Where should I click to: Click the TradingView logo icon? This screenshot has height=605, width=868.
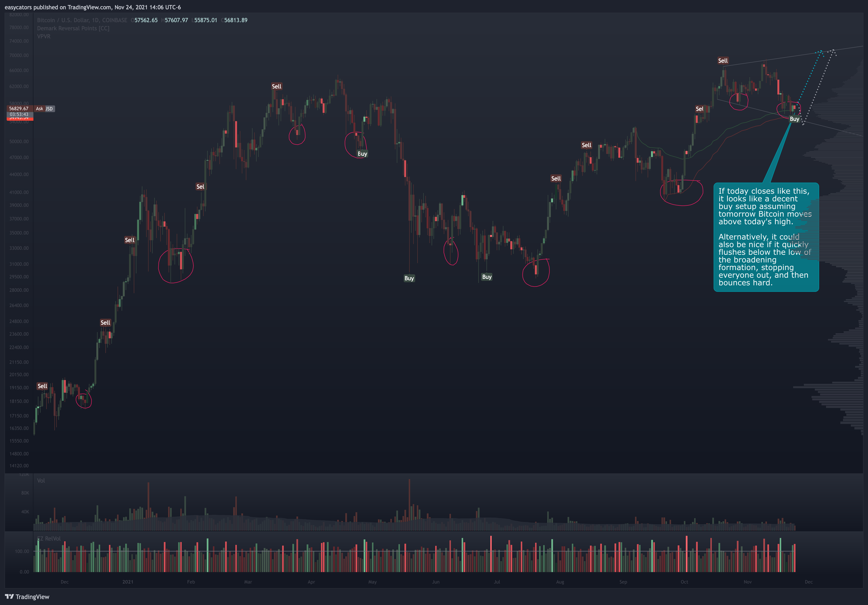[x=9, y=597]
